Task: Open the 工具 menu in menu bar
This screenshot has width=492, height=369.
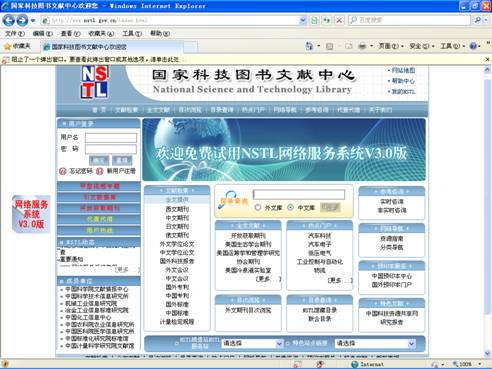Action: [132, 33]
